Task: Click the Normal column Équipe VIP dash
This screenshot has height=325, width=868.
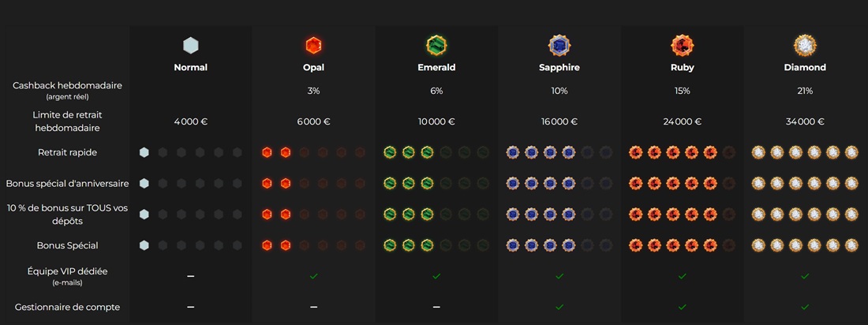Action: click(x=190, y=276)
